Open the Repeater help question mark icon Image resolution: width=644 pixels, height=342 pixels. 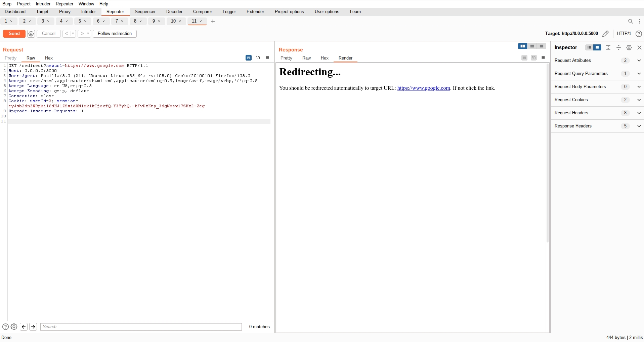(639, 34)
